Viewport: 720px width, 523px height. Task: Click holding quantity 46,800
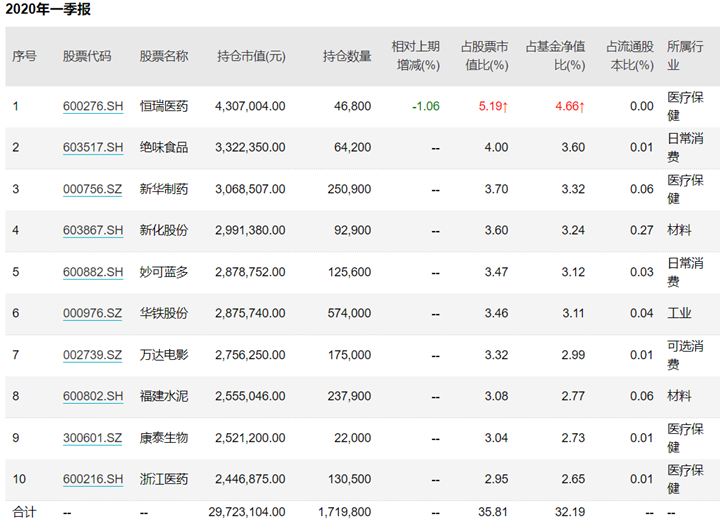353,106
